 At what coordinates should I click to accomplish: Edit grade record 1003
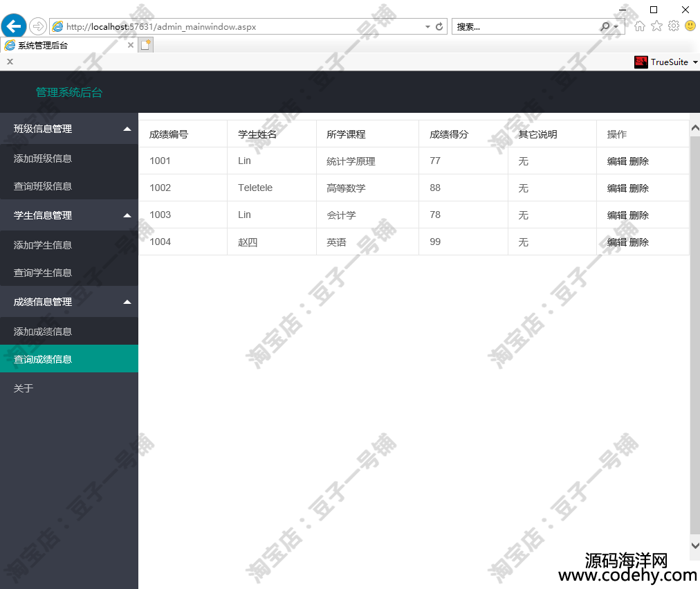pos(617,215)
